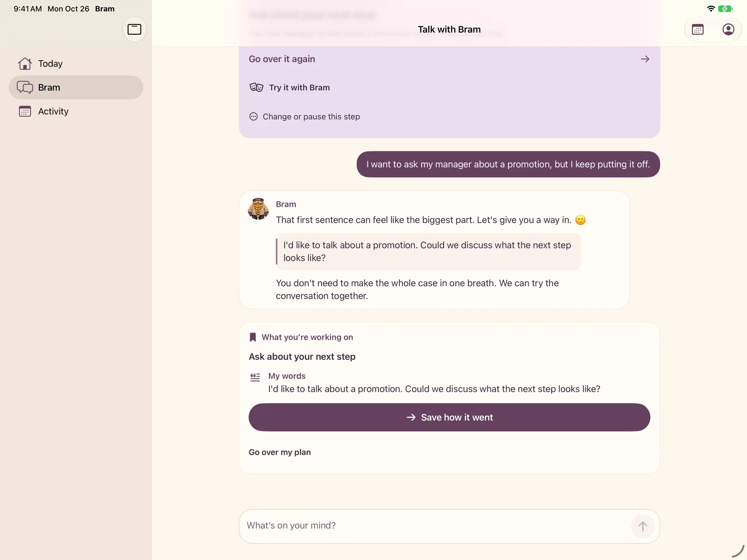
Task: Send message with the up-arrow button
Action: 642,526
